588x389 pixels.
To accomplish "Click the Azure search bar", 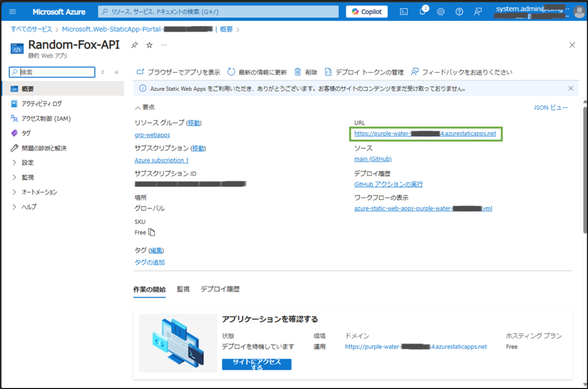I will [218, 12].
